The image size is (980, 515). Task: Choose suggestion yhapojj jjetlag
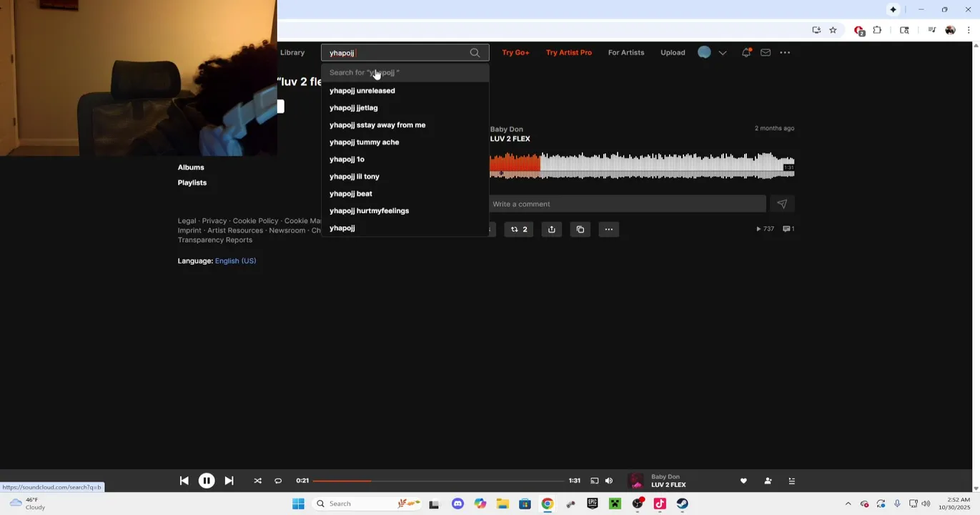coord(405,108)
